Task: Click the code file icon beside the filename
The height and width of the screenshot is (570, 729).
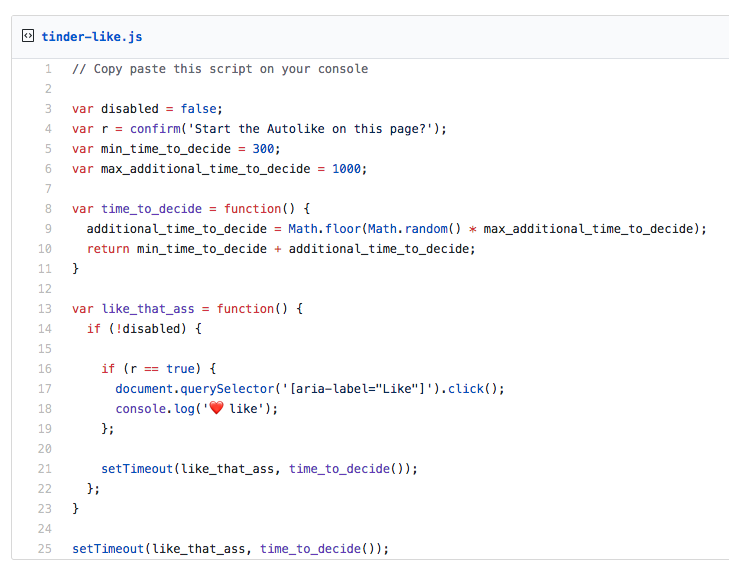Action: (x=28, y=37)
